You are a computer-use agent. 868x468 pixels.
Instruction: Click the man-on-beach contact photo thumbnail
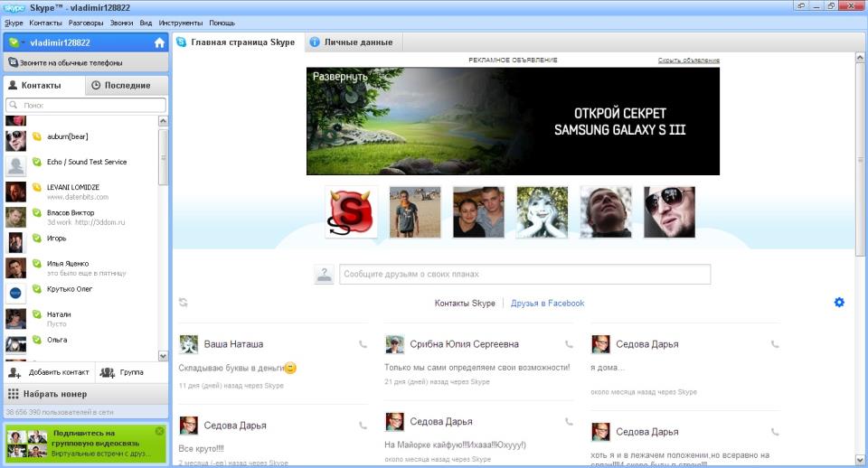[x=415, y=212]
